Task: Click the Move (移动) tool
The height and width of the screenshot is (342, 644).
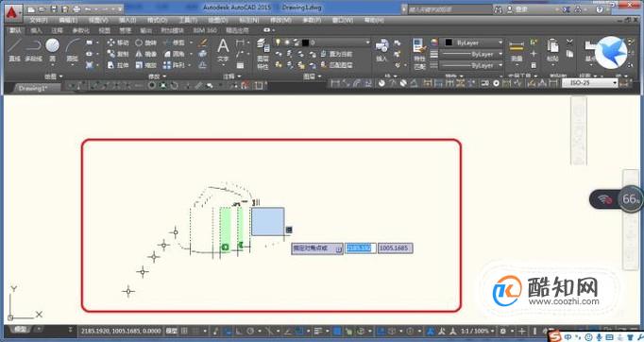Action: tap(118, 43)
